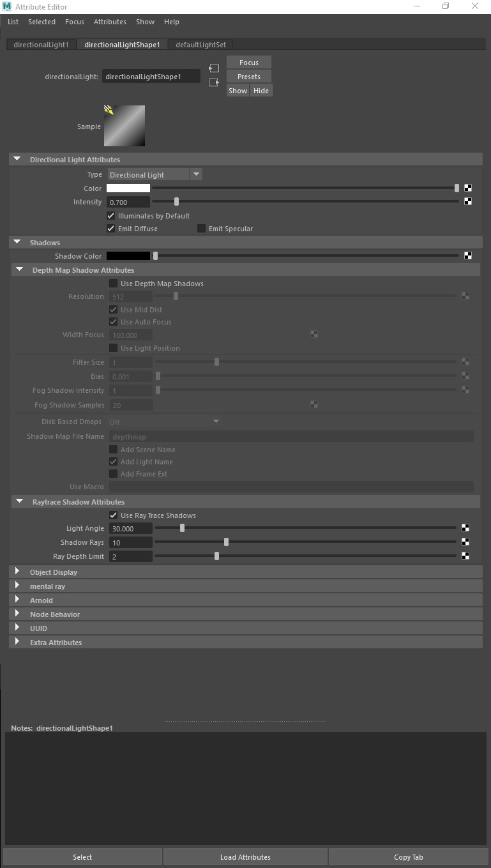The height and width of the screenshot is (868, 491).
Task: Open the Focus menu
Action: pos(75,22)
